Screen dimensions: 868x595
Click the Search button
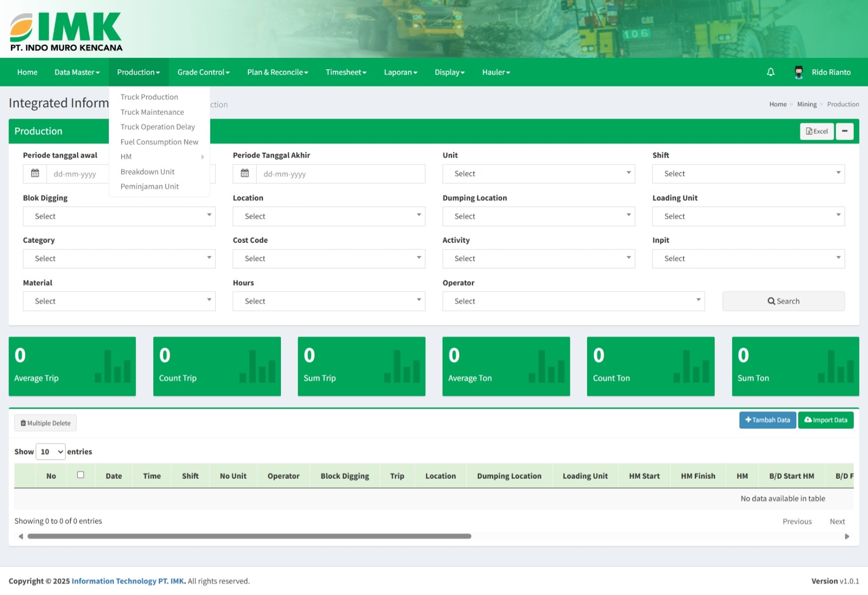[783, 301]
